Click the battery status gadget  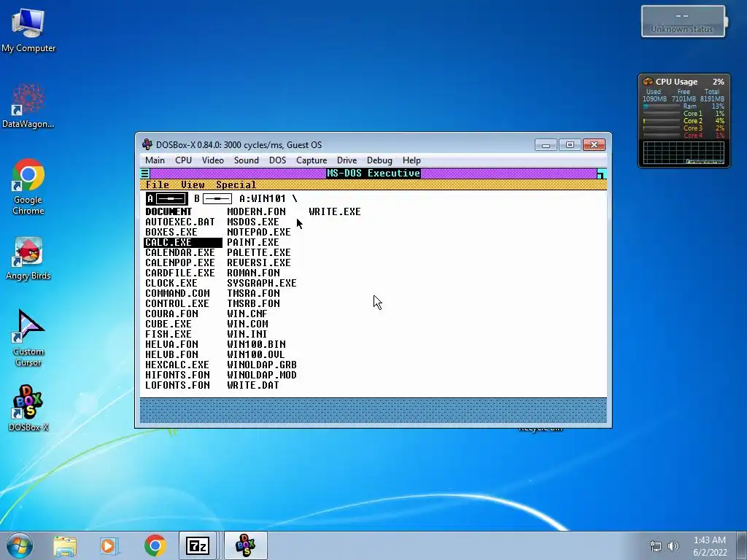pos(684,21)
